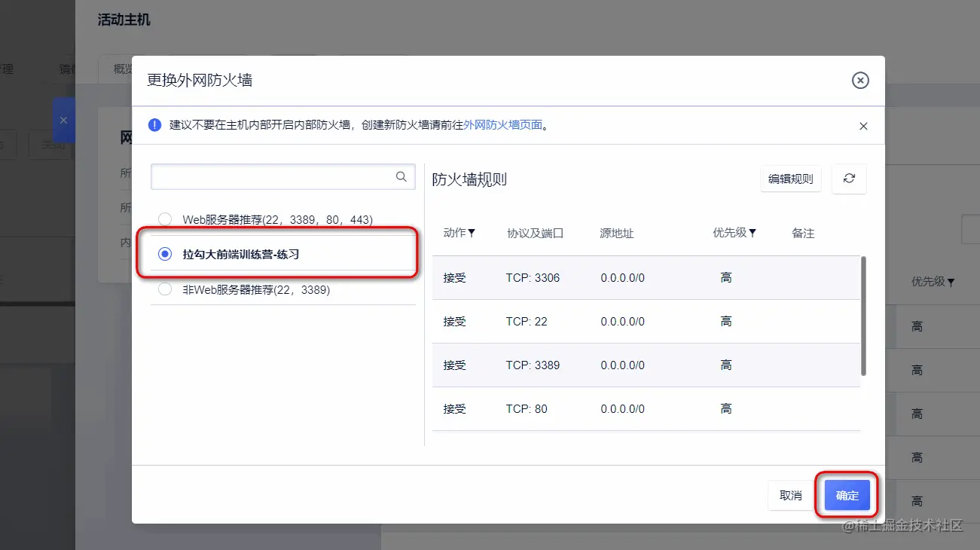The width and height of the screenshot is (980, 550).
Task: Select the Web服务器推荐(22,3389,80,443) radio button
Action: 165,219
